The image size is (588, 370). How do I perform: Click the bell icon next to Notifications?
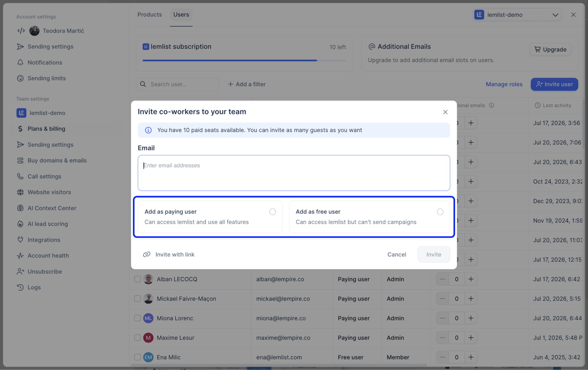20,63
